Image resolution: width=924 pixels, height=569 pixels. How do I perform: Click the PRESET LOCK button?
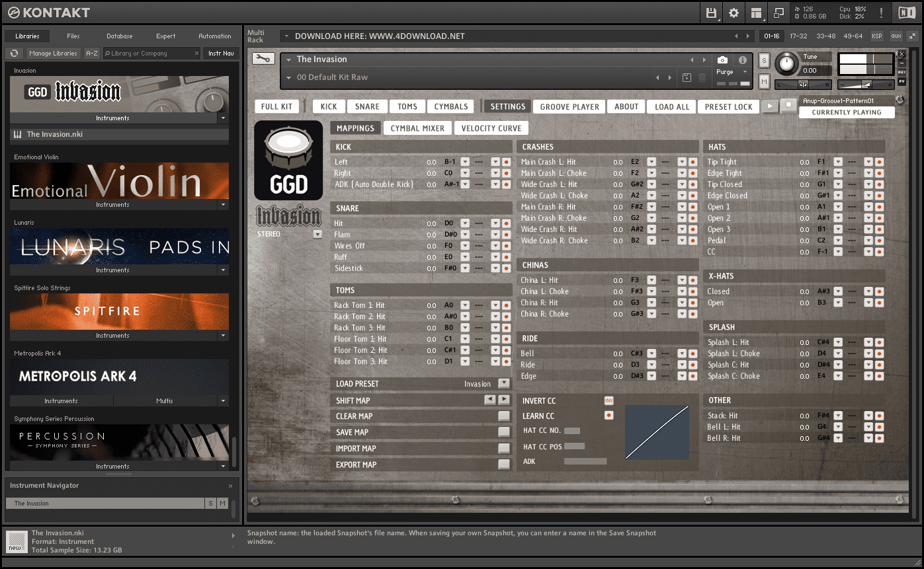pyautogui.click(x=728, y=106)
